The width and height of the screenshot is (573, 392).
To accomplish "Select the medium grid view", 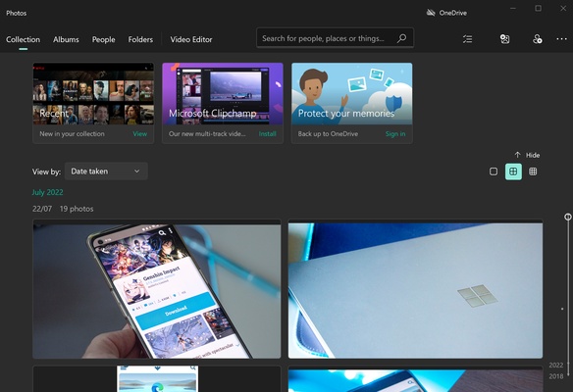I will [513, 171].
